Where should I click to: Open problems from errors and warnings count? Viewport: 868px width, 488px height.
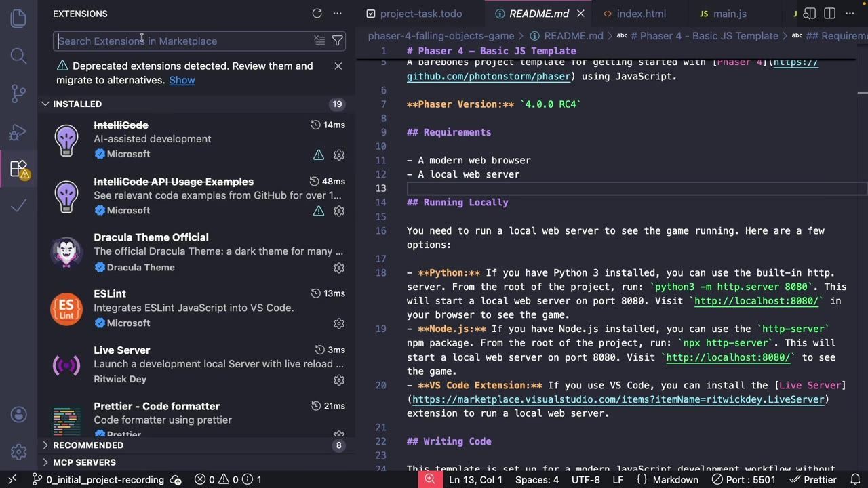pos(228,479)
